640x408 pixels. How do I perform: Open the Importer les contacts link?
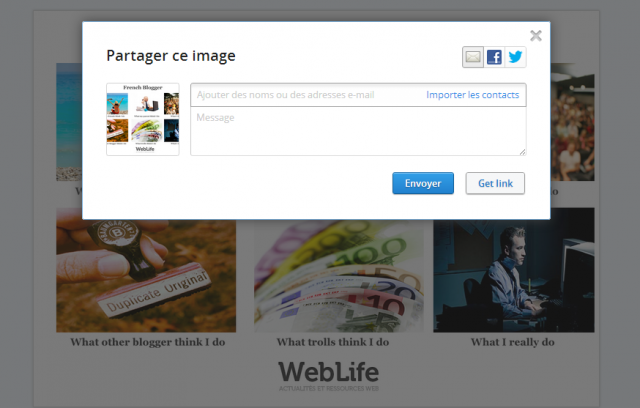tap(472, 95)
